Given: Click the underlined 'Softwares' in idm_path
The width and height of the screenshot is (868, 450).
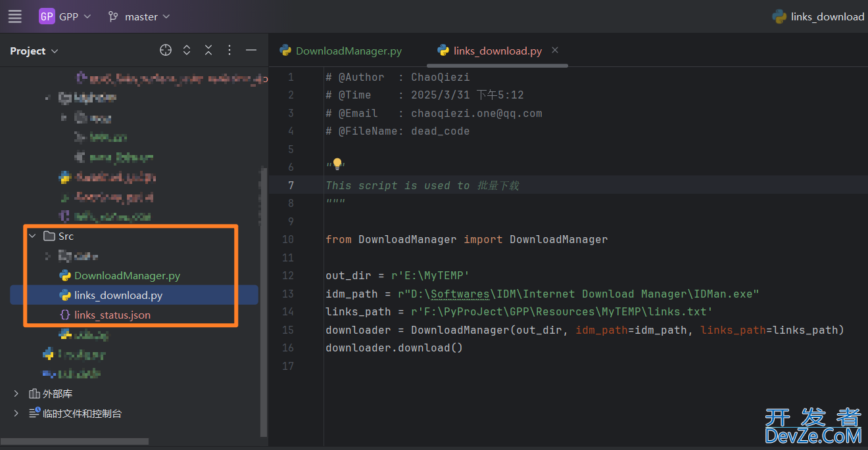Looking at the screenshot, I should (460, 294).
